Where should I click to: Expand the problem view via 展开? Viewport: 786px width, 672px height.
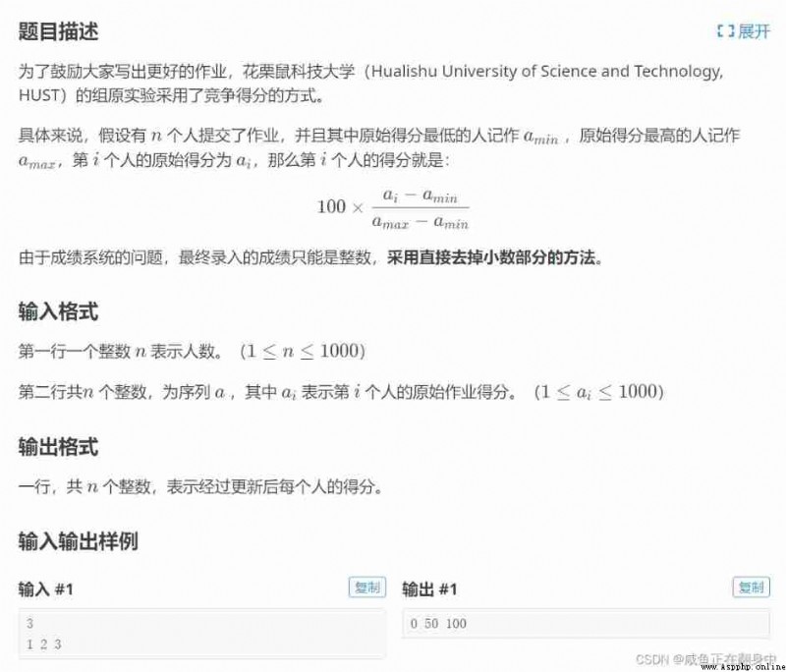coord(744,31)
